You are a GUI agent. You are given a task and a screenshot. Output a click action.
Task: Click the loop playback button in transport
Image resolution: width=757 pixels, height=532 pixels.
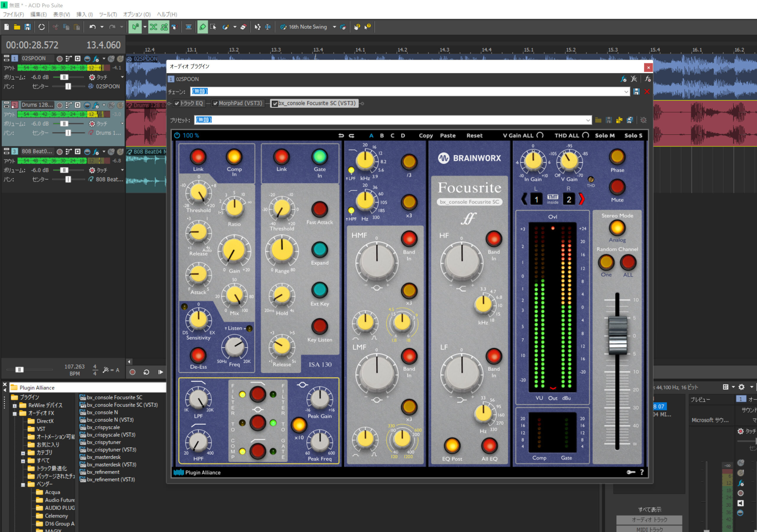pyautogui.click(x=146, y=372)
